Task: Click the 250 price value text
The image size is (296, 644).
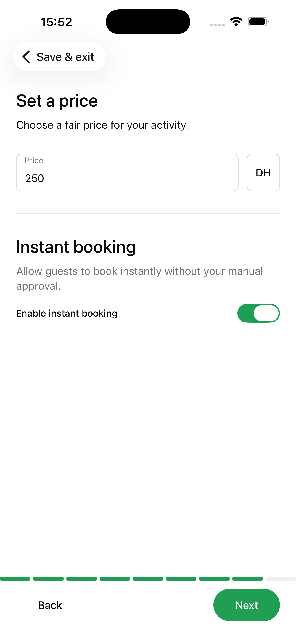Action: [x=35, y=179]
